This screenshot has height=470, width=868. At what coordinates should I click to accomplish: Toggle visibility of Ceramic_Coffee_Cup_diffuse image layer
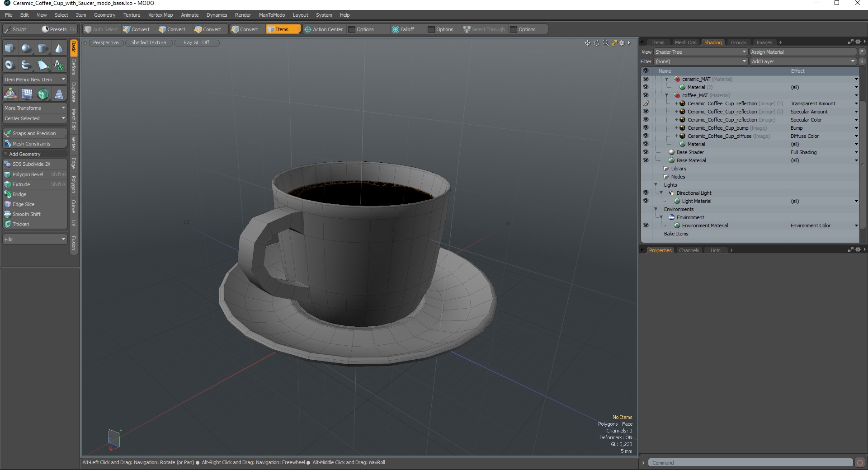pos(646,136)
